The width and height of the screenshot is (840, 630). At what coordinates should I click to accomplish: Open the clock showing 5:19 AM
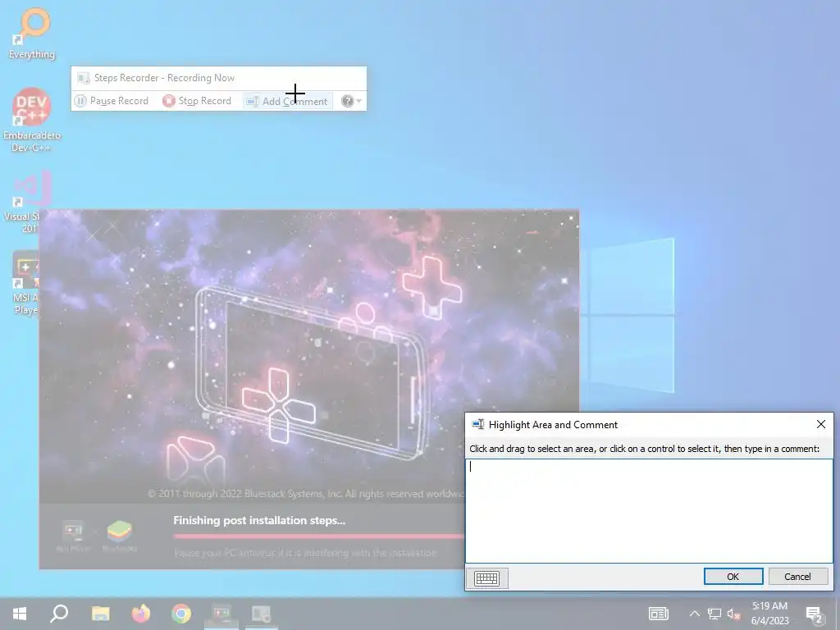click(x=769, y=614)
